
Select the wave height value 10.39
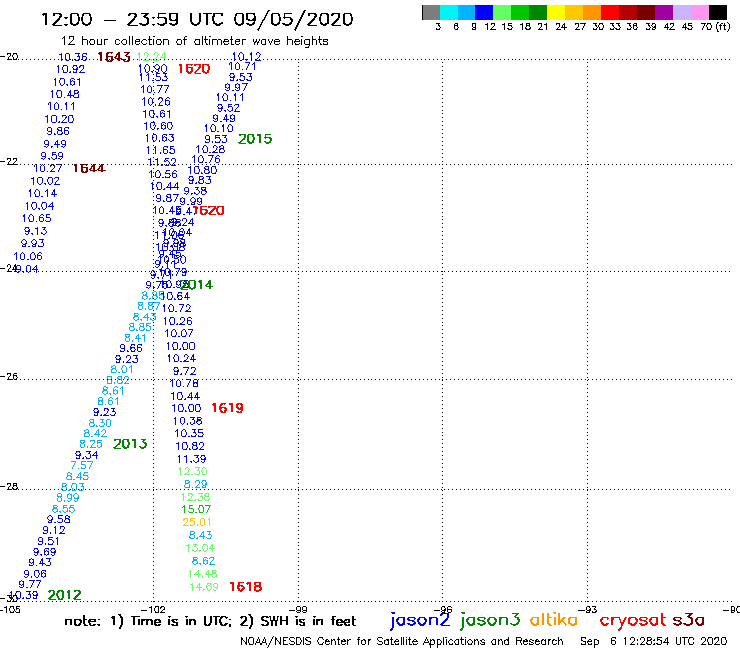pos(24,595)
